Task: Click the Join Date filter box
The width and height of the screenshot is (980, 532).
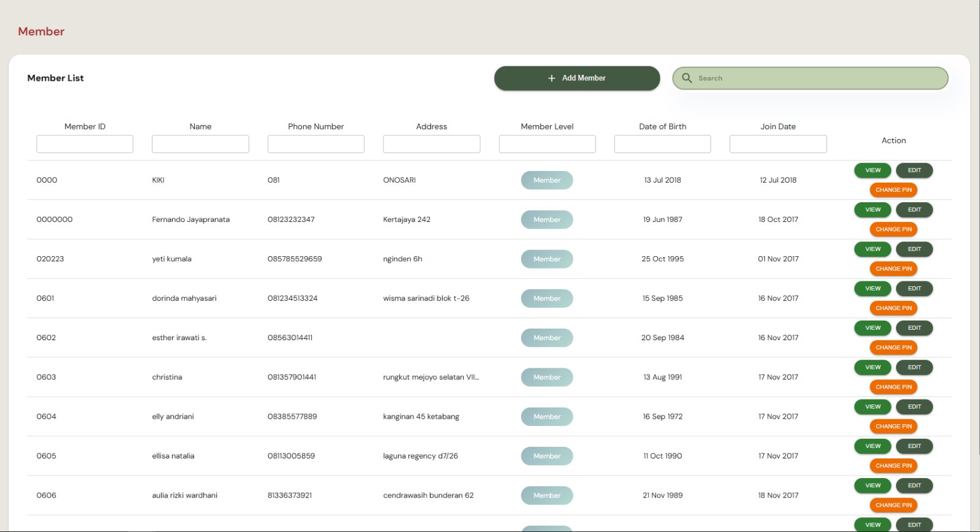Action: pyautogui.click(x=778, y=144)
